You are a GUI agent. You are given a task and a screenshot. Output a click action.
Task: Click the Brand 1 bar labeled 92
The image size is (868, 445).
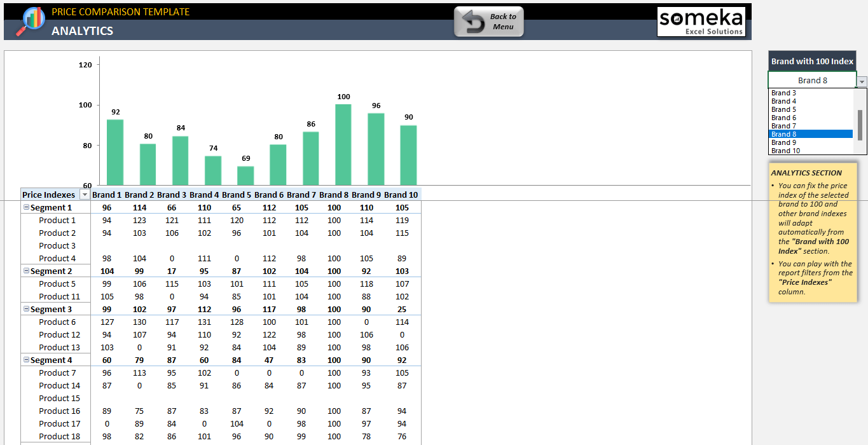tap(115, 153)
